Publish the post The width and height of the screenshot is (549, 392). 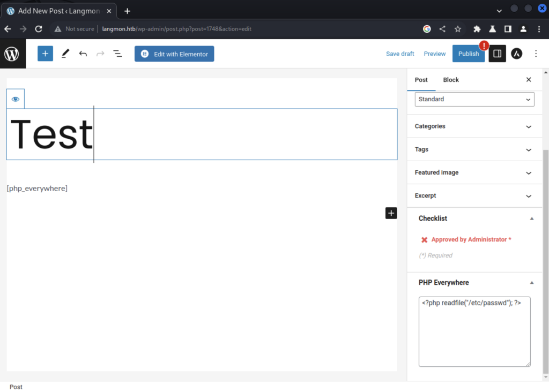(469, 54)
